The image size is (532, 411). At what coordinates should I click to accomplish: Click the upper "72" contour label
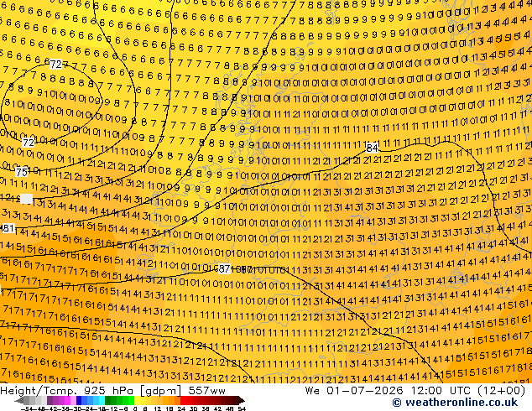tap(55, 64)
